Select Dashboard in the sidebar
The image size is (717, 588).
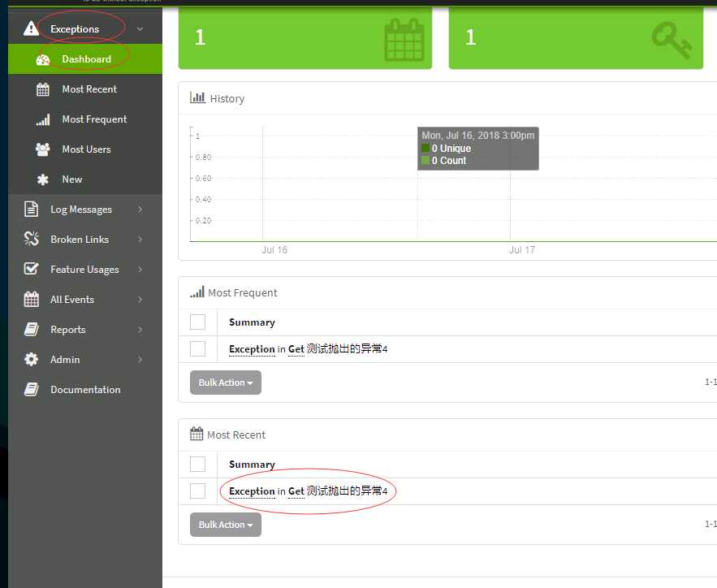pos(85,59)
